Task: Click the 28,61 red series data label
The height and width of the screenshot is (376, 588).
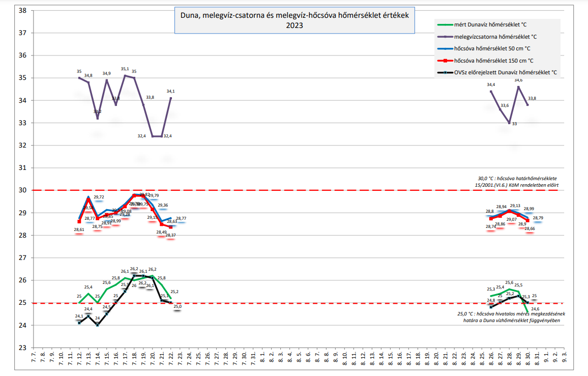Action: click(x=79, y=230)
